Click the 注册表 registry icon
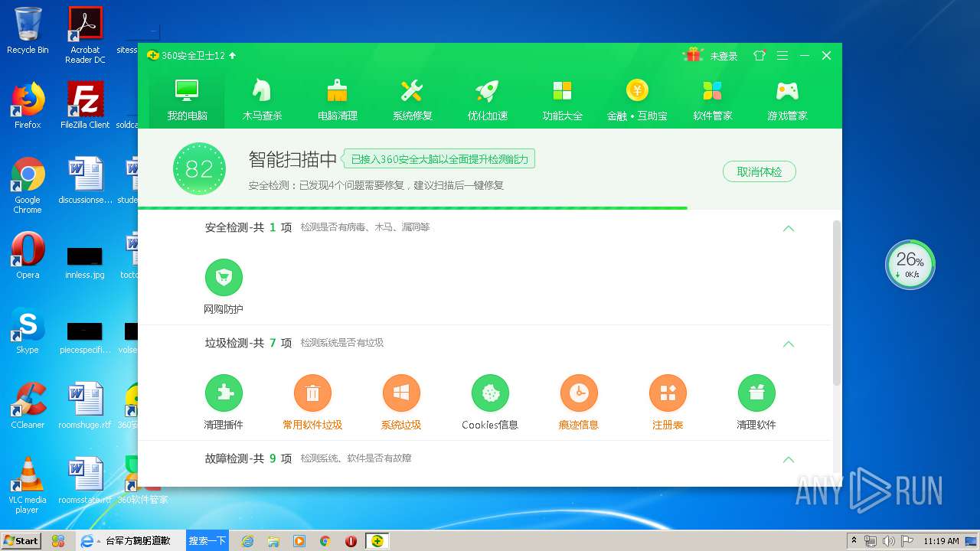 pos(668,393)
